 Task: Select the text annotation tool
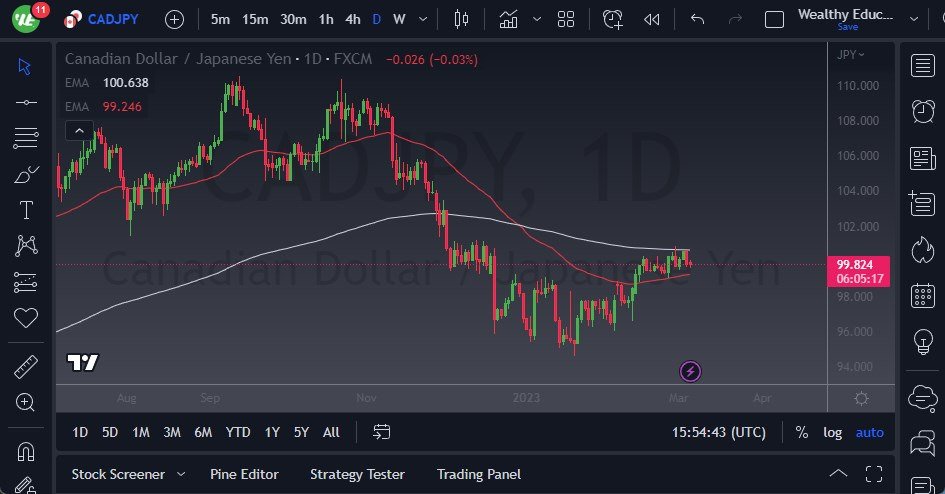tap(26, 210)
